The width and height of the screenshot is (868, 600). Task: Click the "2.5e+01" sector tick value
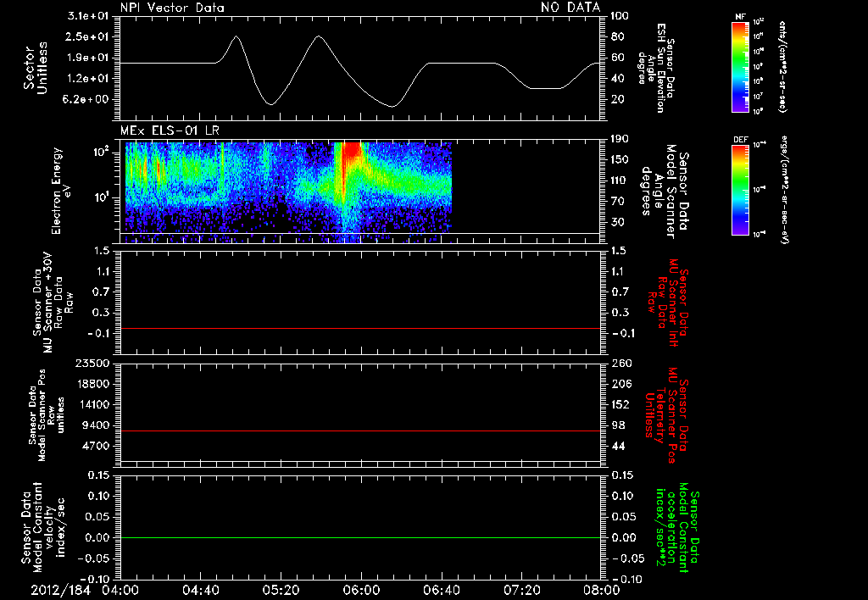pyautogui.click(x=88, y=36)
